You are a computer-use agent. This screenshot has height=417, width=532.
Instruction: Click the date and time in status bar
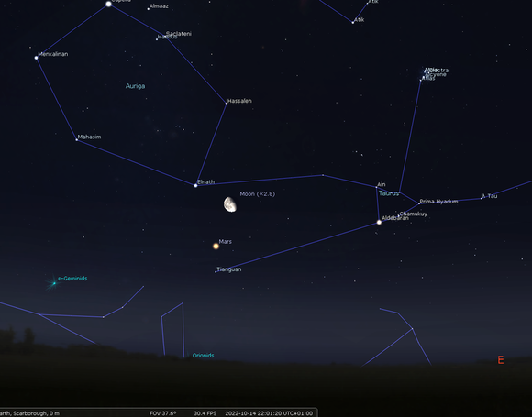coord(269,413)
